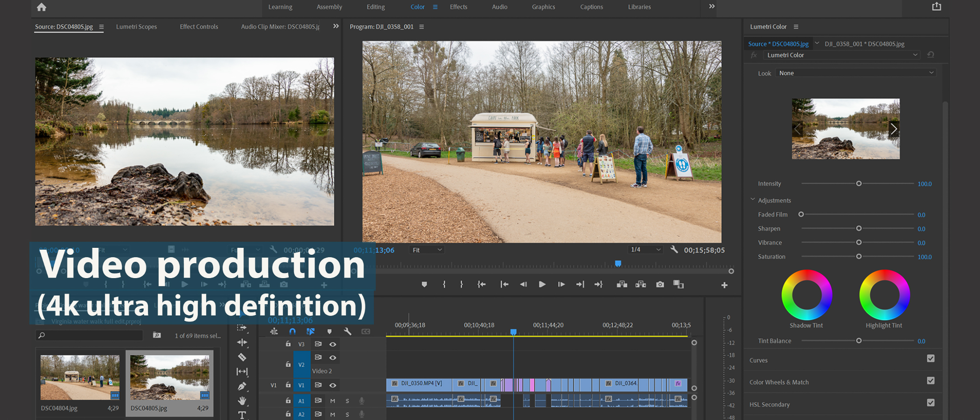Hide track V3 with eye toggle
This screenshot has height=420, width=980.
(x=333, y=344)
